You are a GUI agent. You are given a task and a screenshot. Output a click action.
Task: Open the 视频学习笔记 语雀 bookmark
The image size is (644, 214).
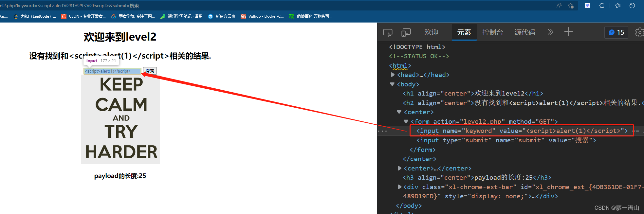(181, 16)
